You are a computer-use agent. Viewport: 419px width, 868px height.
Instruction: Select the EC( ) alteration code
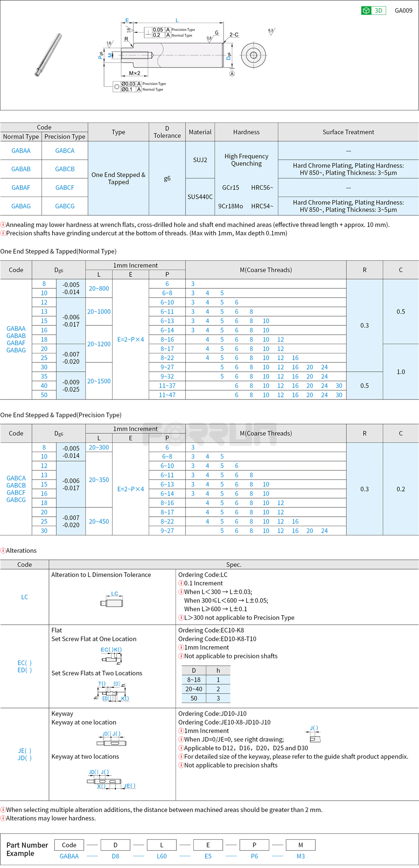25,663
